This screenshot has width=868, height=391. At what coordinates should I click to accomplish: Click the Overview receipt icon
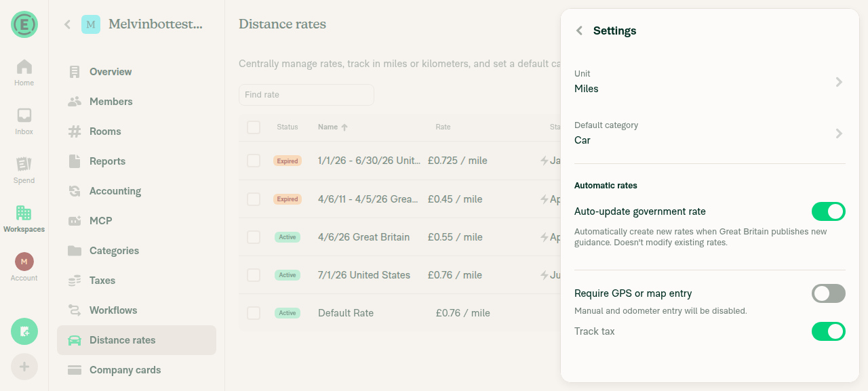pyautogui.click(x=75, y=72)
